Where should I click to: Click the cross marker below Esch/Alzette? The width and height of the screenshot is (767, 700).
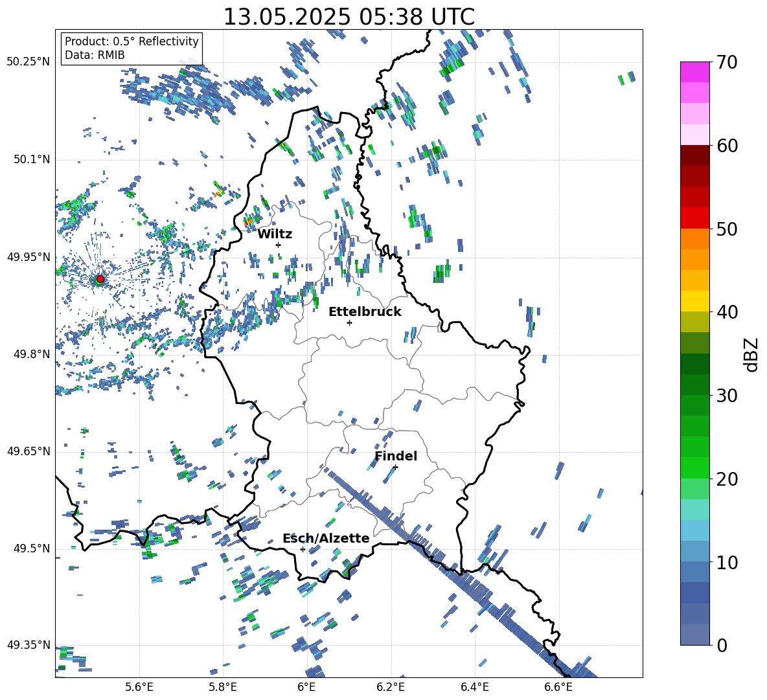point(303,549)
